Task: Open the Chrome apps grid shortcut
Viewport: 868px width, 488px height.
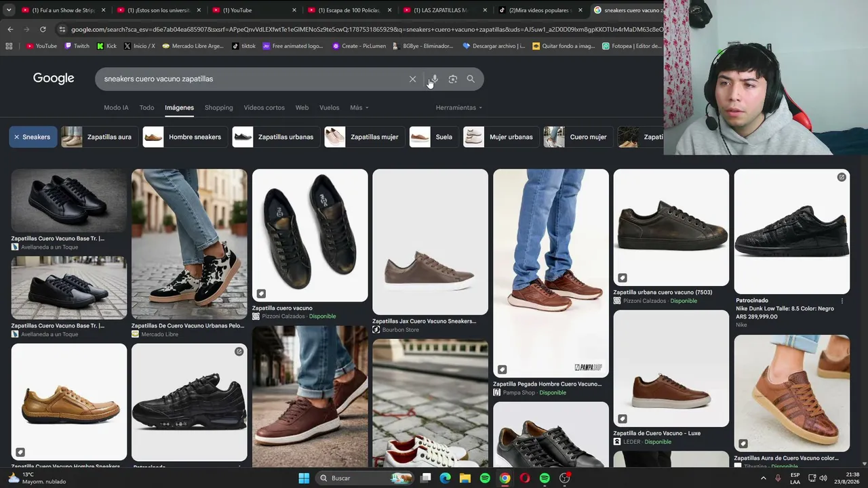Action: (9, 46)
